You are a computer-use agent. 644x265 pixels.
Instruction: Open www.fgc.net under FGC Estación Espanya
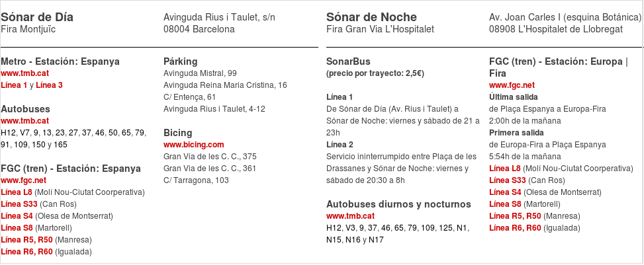[x=23, y=180]
